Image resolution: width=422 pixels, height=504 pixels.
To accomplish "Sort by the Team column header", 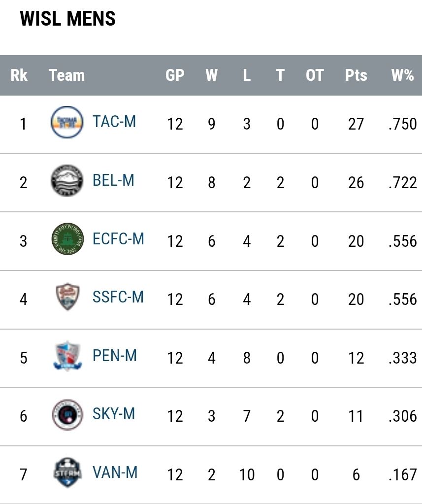I will [67, 75].
